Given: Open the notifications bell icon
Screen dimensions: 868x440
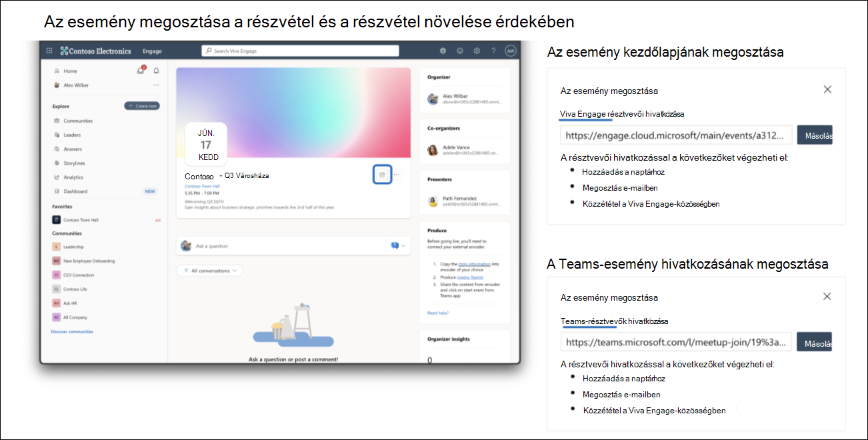Looking at the screenshot, I should point(156,71).
